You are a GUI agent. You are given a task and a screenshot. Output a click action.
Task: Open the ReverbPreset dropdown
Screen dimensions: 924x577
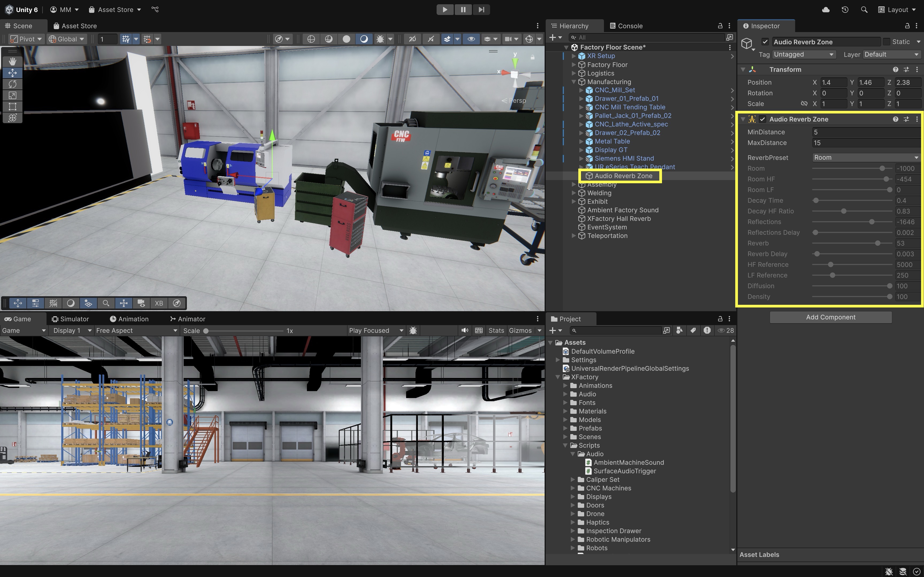(865, 158)
